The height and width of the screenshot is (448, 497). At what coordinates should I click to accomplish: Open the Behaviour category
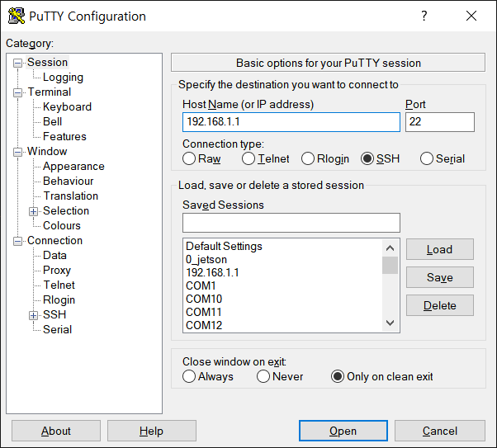[x=69, y=182]
